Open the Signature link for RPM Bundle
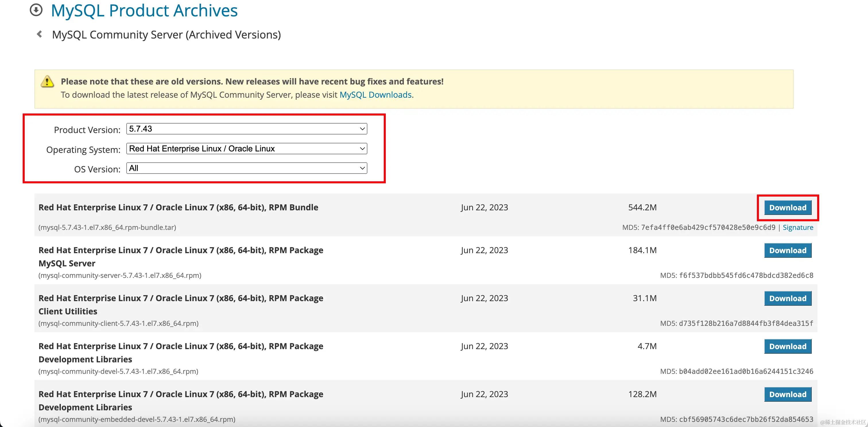 798,227
